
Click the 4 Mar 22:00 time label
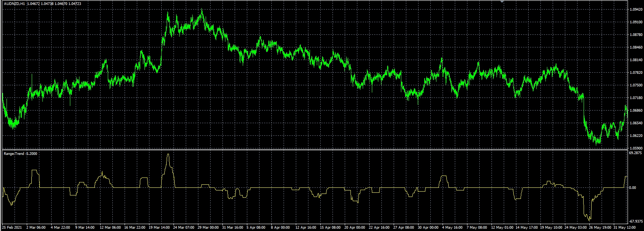(x=61, y=228)
